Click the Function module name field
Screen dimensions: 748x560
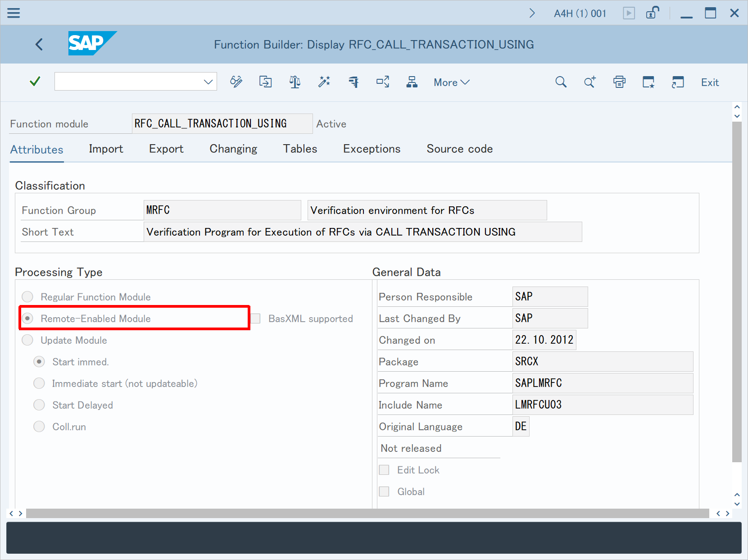click(x=222, y=123)
